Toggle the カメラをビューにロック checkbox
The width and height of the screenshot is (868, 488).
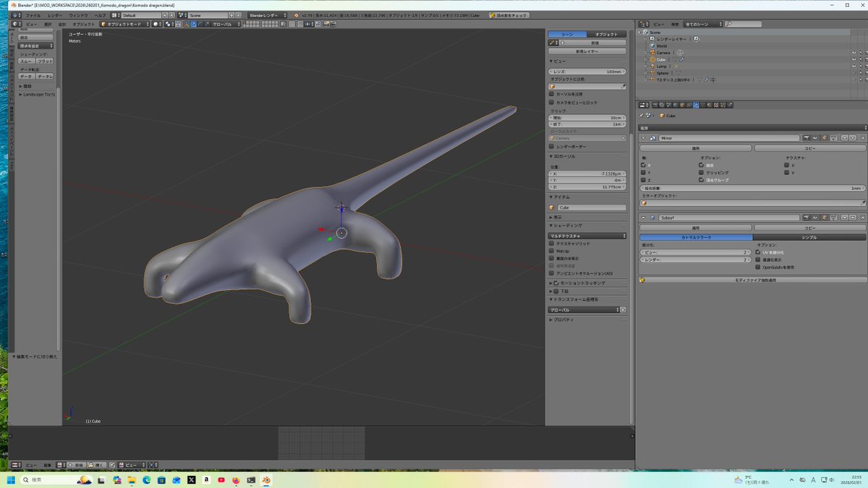[552, 103]
